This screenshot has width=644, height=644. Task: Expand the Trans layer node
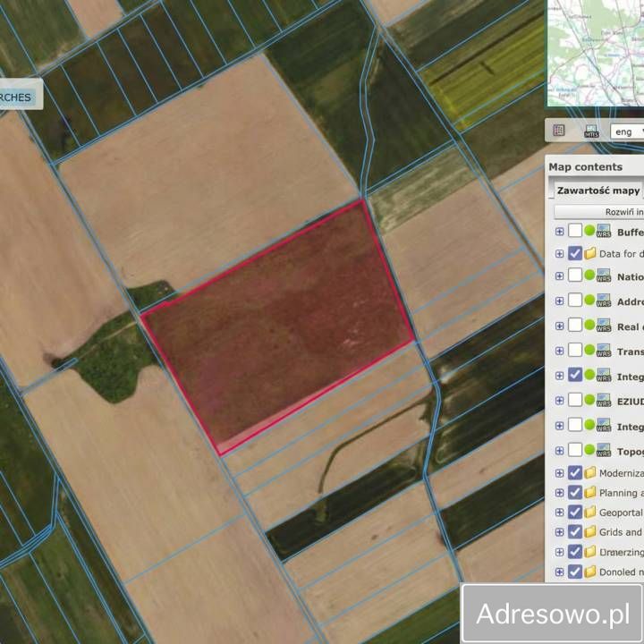[x=559, y=352]
